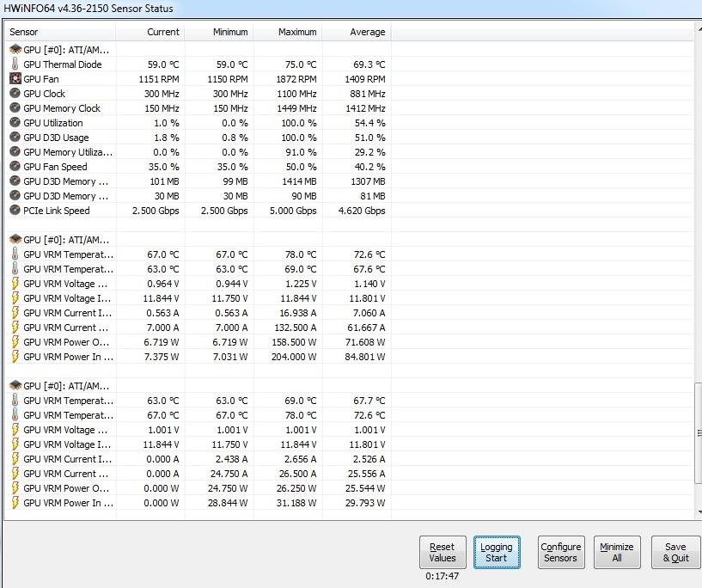The width and height of the screenshot is (702, 588).
Task: Click the thermometer icon beside GPU Thermal Diode
Action: pos(15,64)
